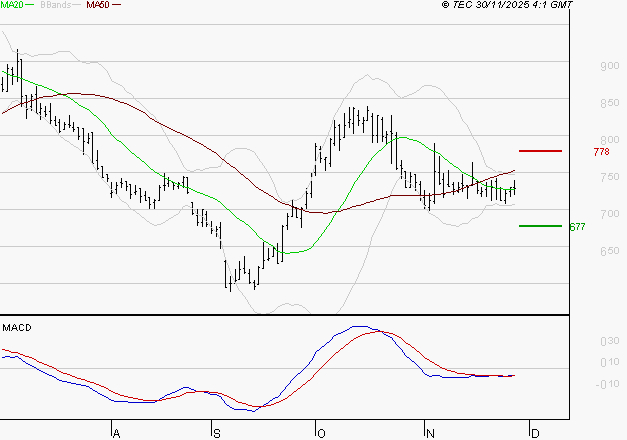Select the month marker D on time axis
The width and height of the screenshot is (627, 440).
[535, 433]
